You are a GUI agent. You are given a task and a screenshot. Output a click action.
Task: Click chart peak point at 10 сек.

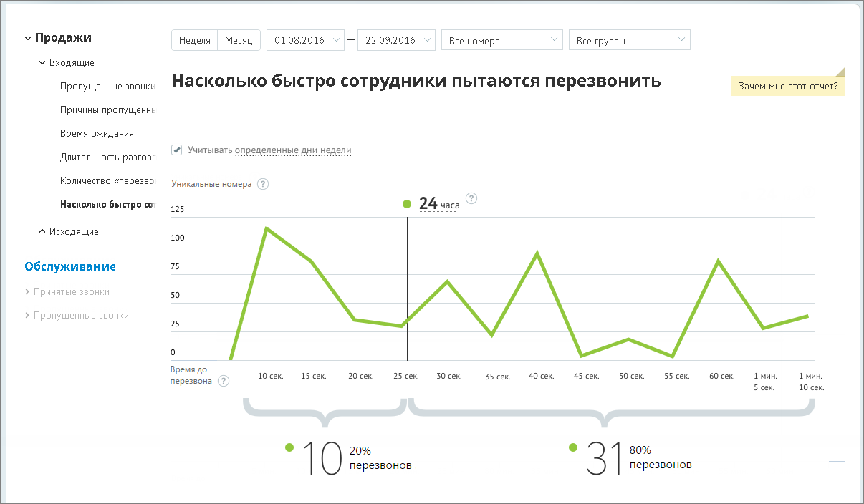click(267, 228)
